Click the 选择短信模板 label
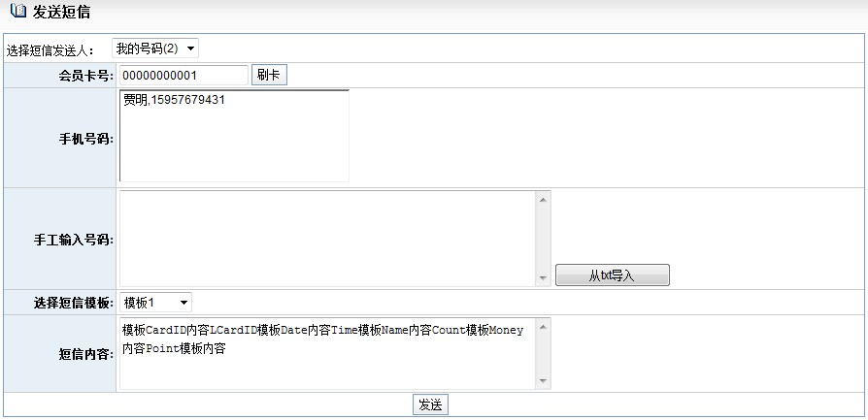This screenshot has height=420, width=868. [x=73, y=304]
